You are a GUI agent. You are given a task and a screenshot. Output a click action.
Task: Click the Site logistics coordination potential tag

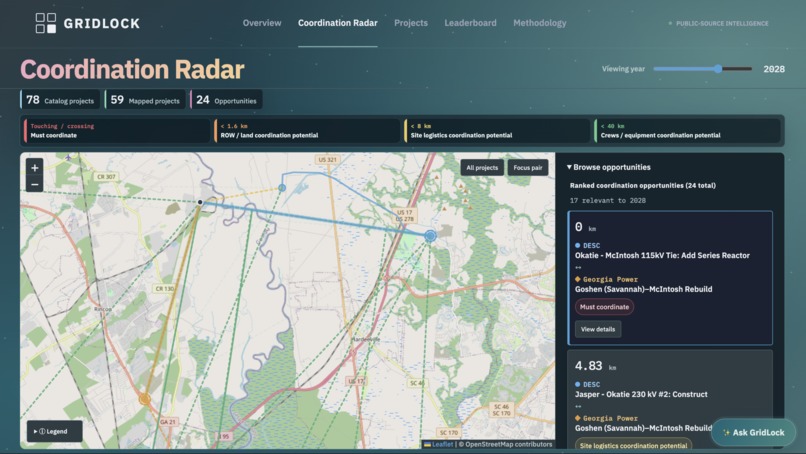pos(633,445)
